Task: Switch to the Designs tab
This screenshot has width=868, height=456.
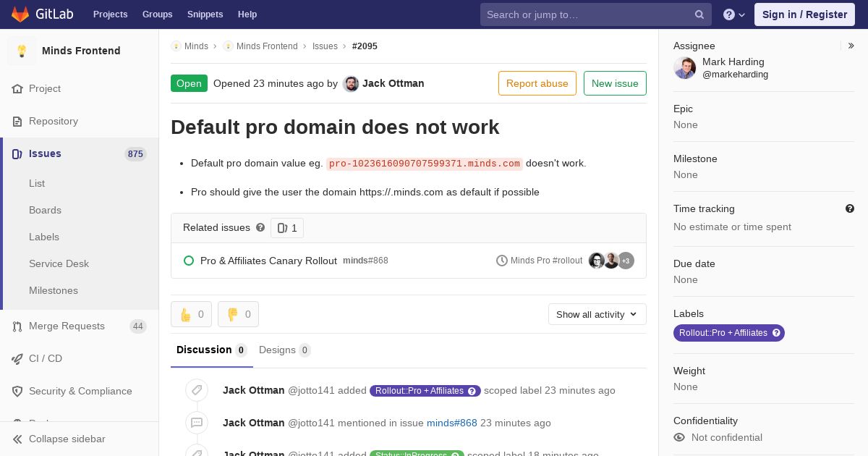Action: click(x=285, y=350)
